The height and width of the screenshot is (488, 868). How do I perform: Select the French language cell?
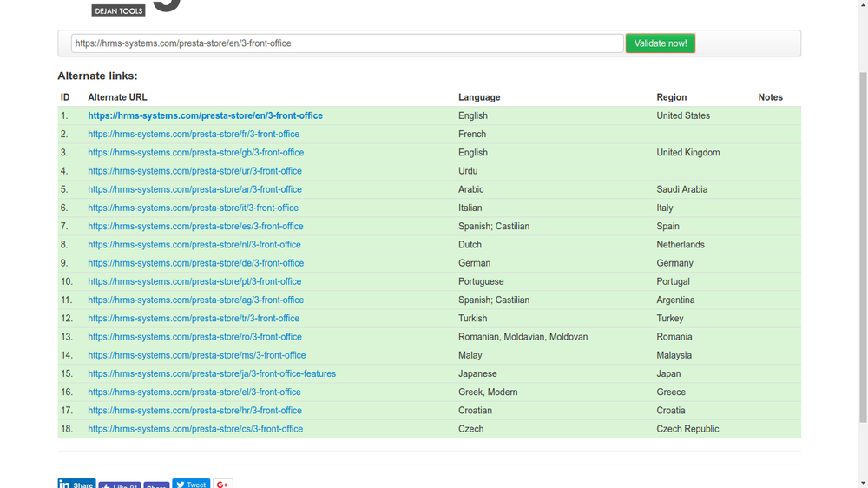coord(472,134)
